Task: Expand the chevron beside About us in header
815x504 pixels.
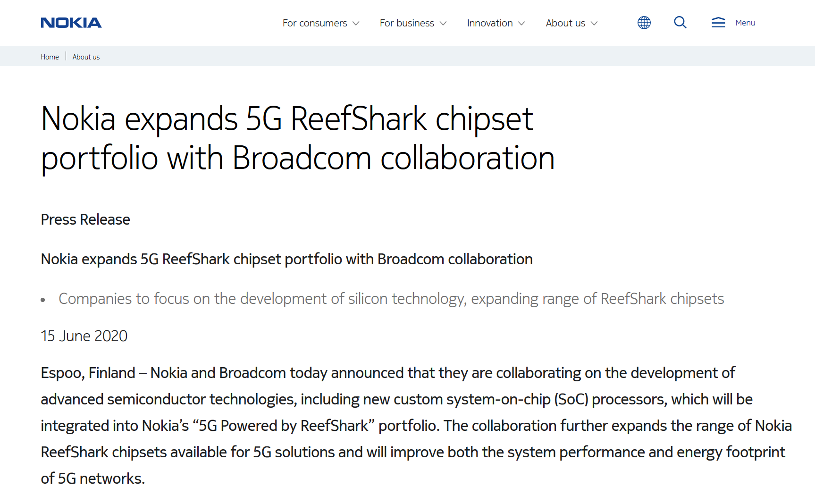Action: pos(594,23)
